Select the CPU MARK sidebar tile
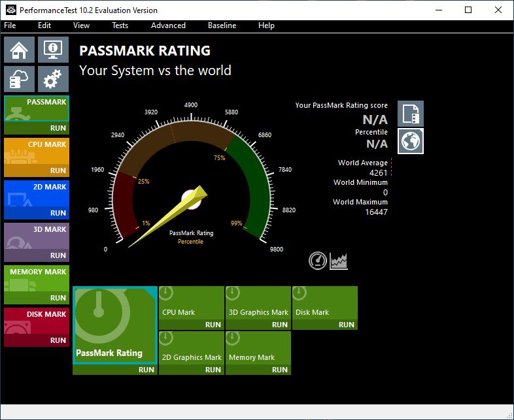Screen dimensions: 514x420 [x=37, y=151]
